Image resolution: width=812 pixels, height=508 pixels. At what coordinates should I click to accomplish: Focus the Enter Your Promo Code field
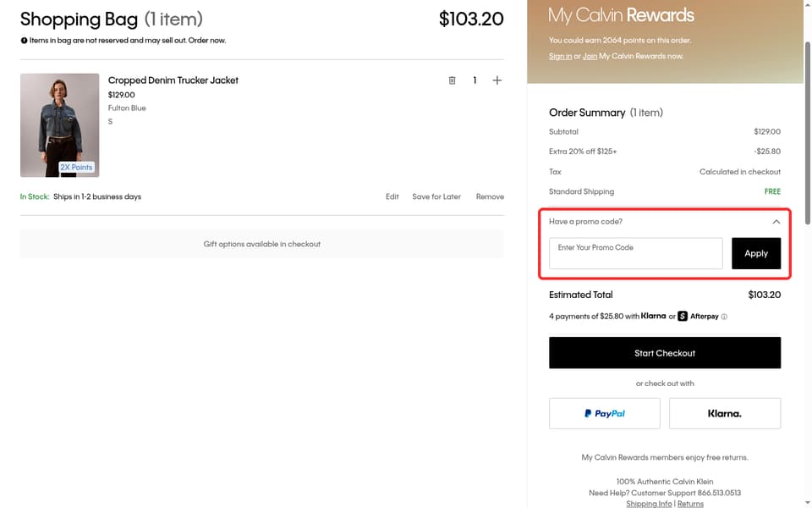coord(635,253)
